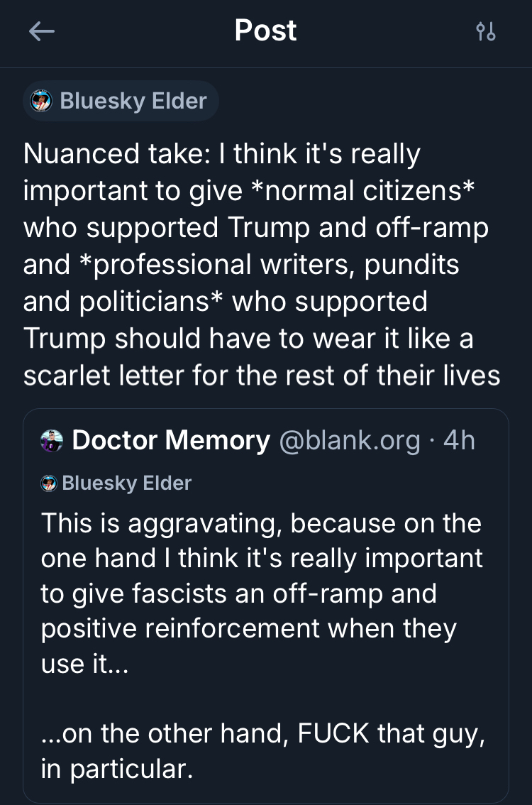This screenshot has height=805, width=532.
Task: Open Bluesky Elder label inside quoted post
Action: coord(127,483)
